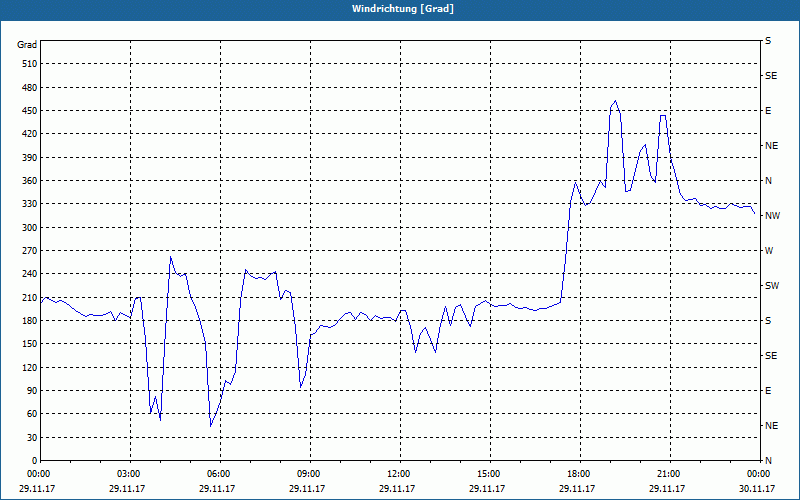This screenshot has height=500, width=800.
Task: Click the "00:00" label above "30.11.17"
Action: [759, 474]
